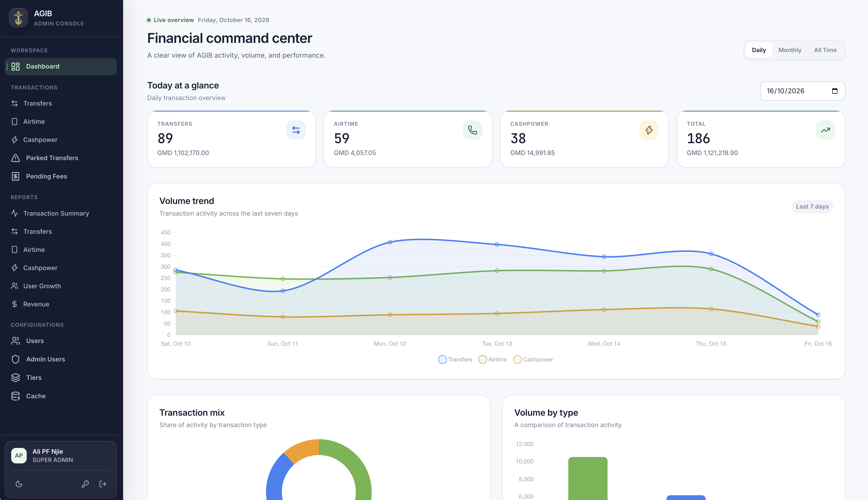This screenshot has height=500, width=868.
Task: Open the calendar picker in date field
Action: (835, 91)
